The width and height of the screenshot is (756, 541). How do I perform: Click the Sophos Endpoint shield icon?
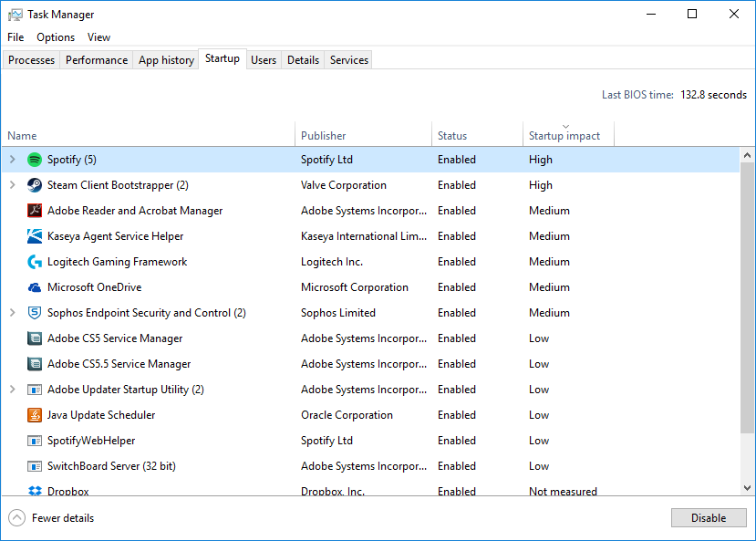point(34,312)
